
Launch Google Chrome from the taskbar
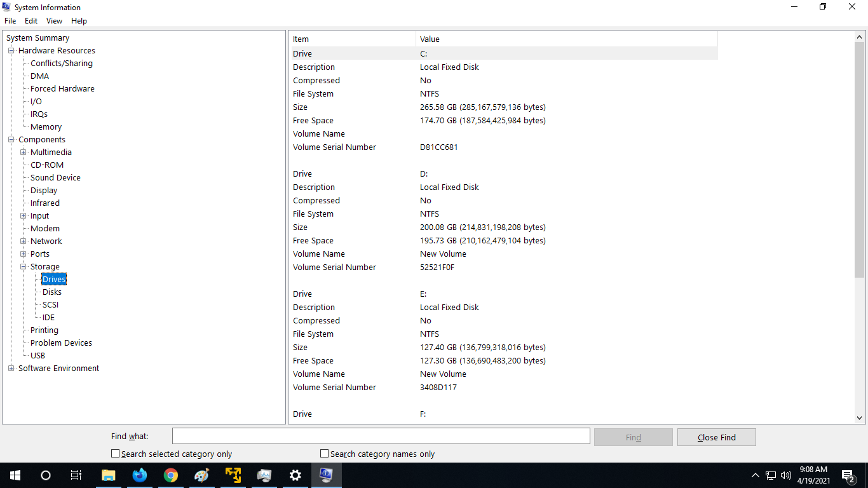[170, 475]
